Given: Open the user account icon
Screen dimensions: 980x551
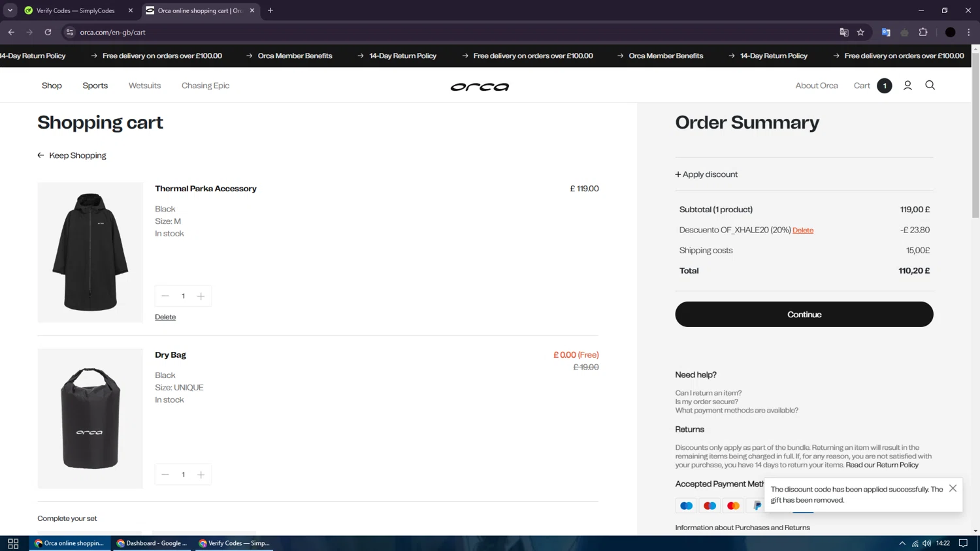Looking at the screenshot, I should coord(907,86).
